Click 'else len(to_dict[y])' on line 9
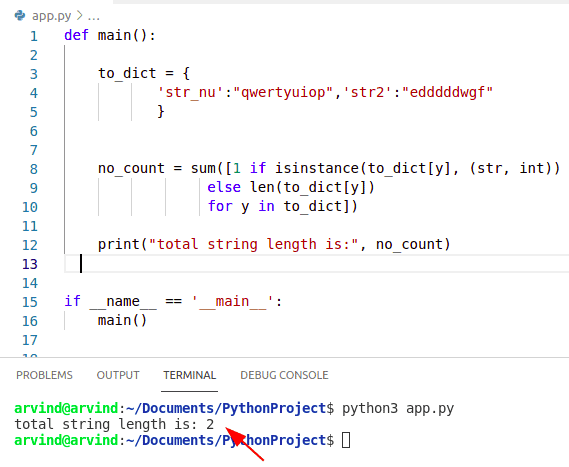 (x=291, y=187)
